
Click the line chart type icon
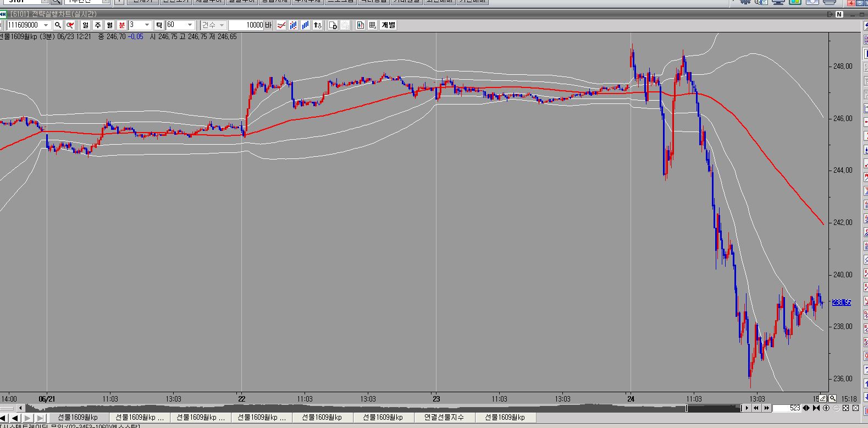(281, 25)
